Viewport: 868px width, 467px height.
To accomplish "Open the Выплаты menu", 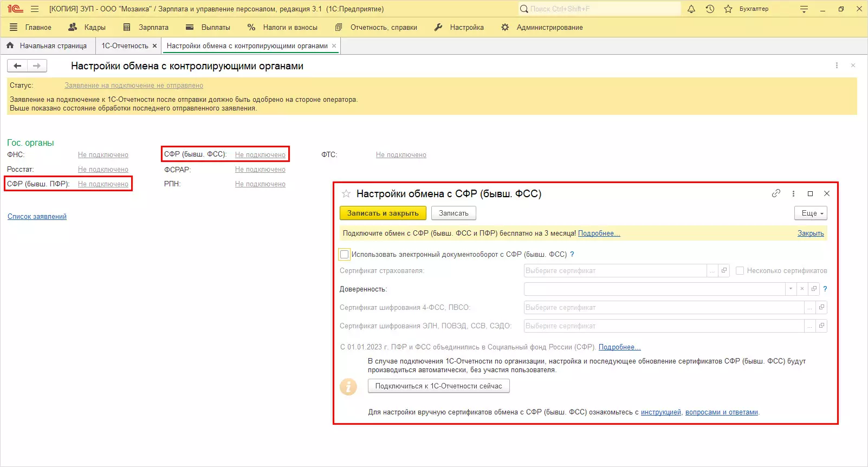I will (x=208, y=27).
